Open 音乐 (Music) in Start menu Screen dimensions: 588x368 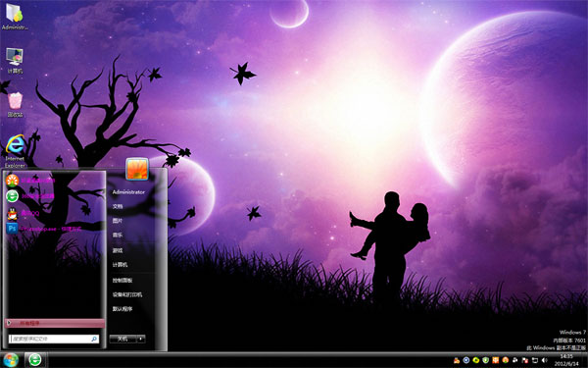point(118,236)
